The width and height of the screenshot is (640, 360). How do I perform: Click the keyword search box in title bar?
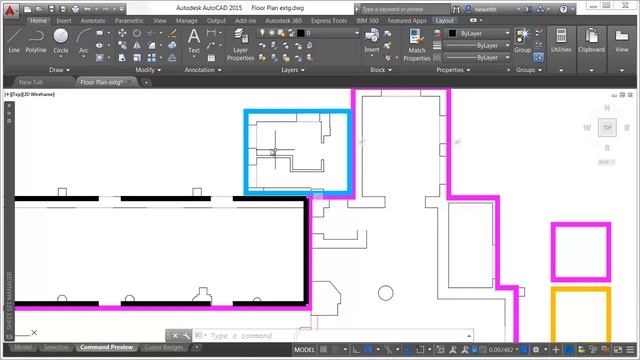(x=405, y=9)
